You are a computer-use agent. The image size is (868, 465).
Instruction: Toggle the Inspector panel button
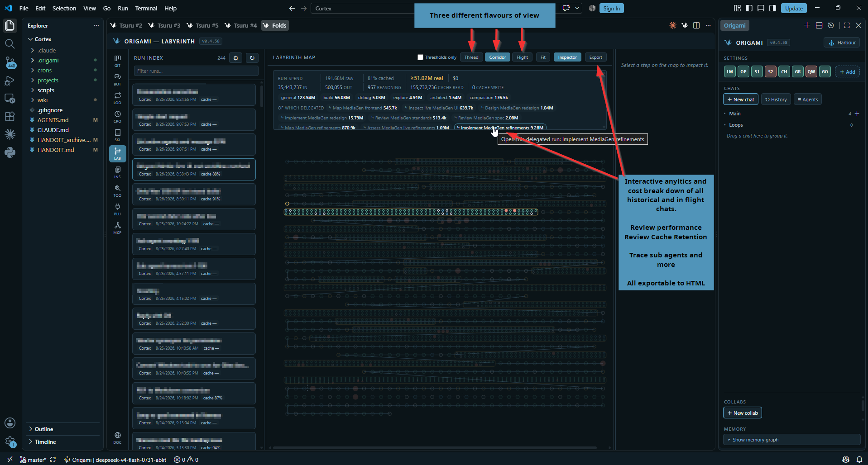point(567,57)
